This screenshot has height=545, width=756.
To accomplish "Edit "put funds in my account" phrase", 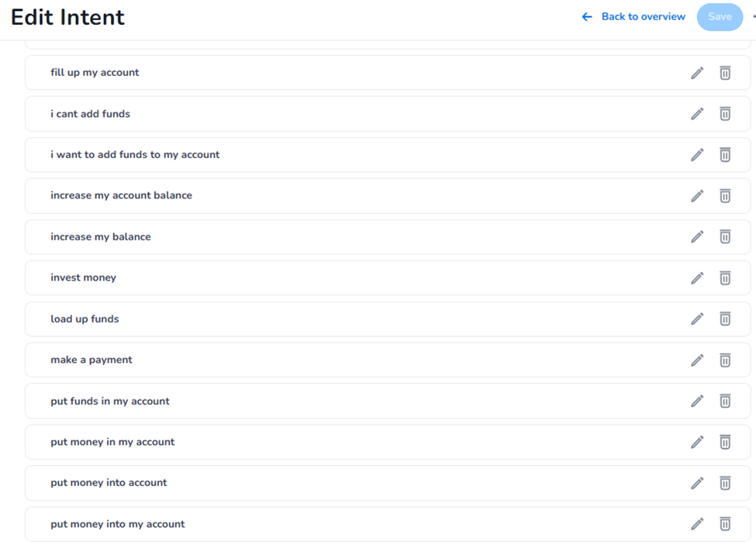I will point(697,401).
